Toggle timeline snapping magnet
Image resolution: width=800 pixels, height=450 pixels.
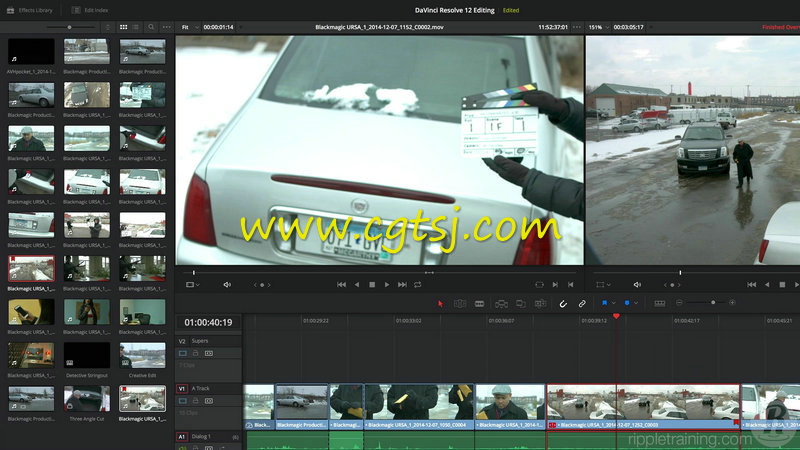pyautogui.click(x=563, y=304)
